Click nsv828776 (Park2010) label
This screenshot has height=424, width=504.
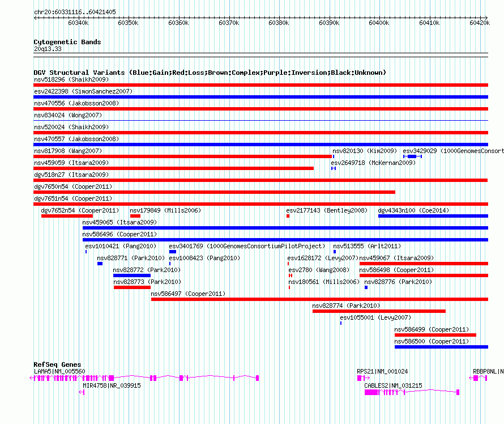pyautogui.click(x=398, y=282)
